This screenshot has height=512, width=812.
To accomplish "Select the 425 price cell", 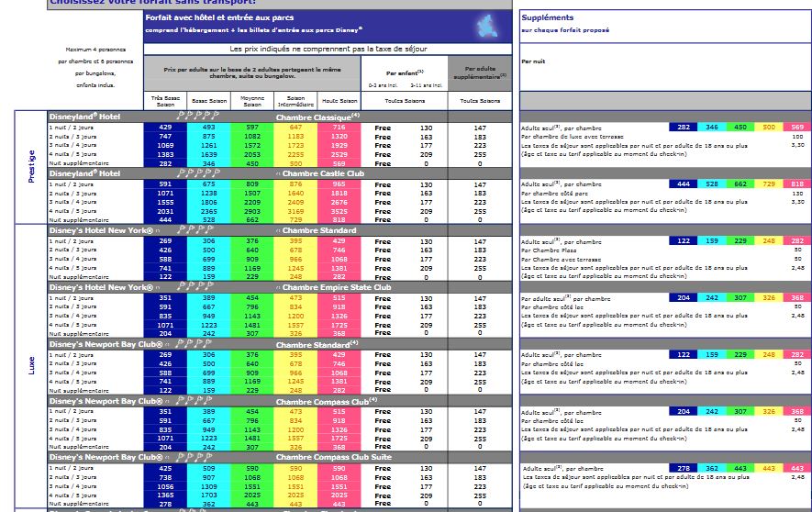I will [165, 469].
